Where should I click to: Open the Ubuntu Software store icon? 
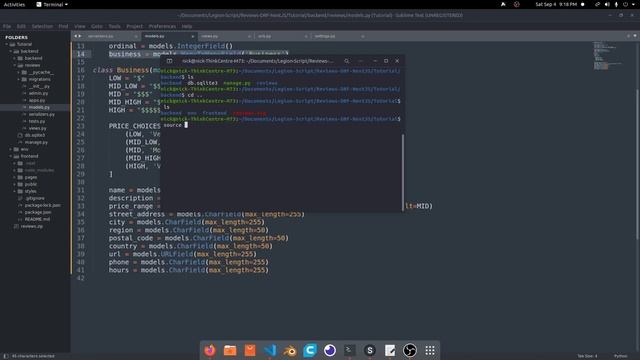coord(250,350)
